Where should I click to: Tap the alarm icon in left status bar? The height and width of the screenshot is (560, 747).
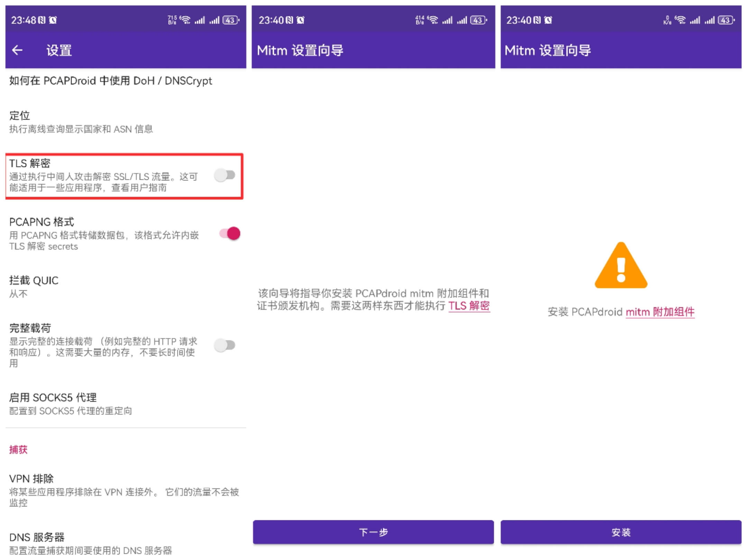click(53, 20)
